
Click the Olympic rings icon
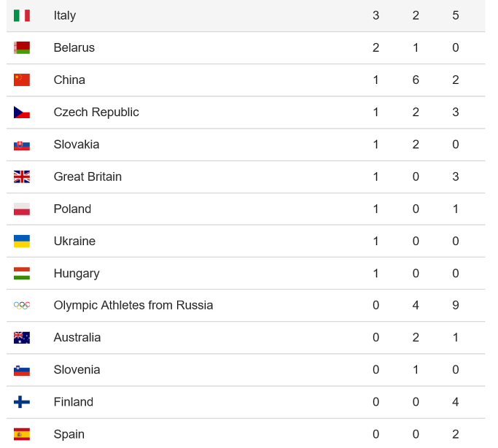[x=22, y=305]
